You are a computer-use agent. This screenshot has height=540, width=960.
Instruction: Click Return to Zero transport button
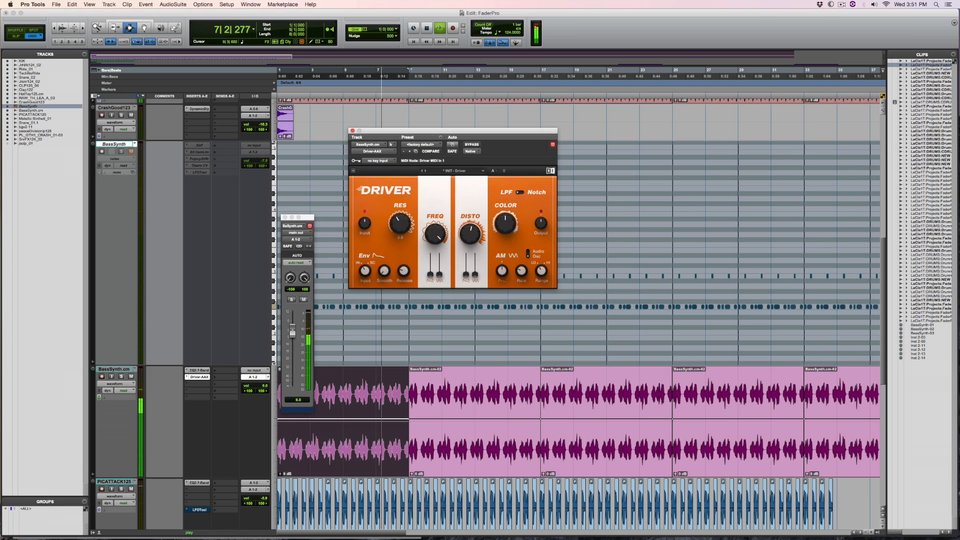pos(414,42)
